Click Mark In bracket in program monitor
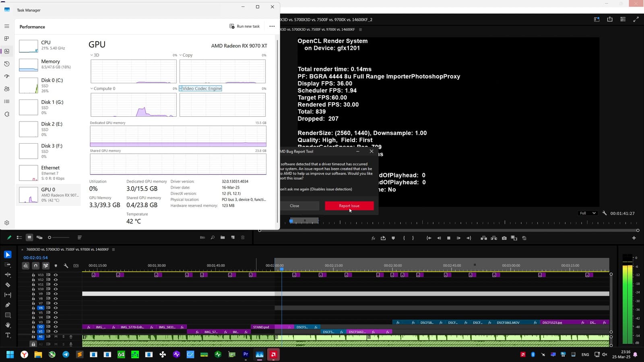This screenshot has height=362, width=644. pos(404,238)
